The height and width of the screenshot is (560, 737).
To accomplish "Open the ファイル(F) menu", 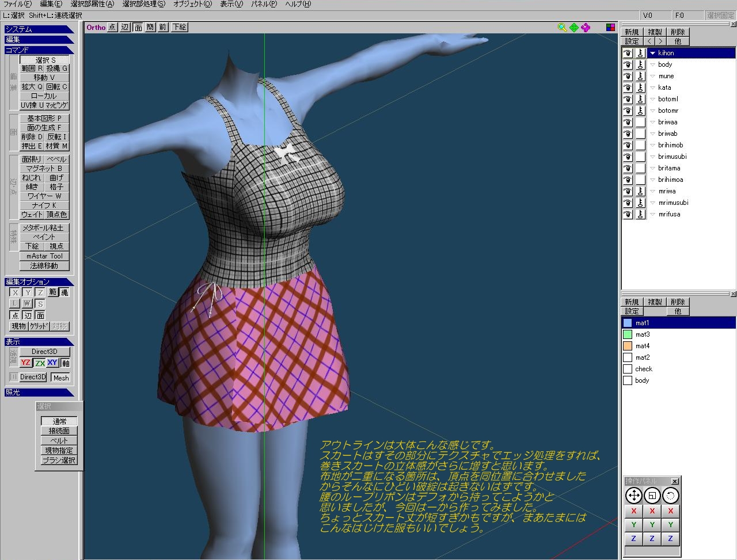I will click(x=17, y=4).
